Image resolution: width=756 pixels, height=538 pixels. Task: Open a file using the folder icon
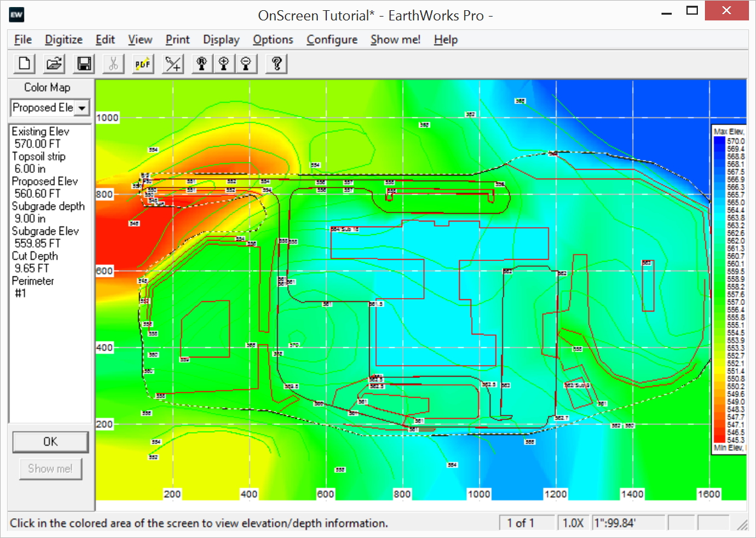pos(54,64)
